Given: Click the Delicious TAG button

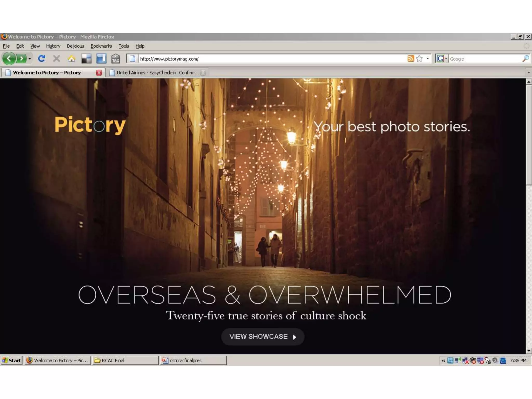Looking at the screenshot, I should click(116, 59).
